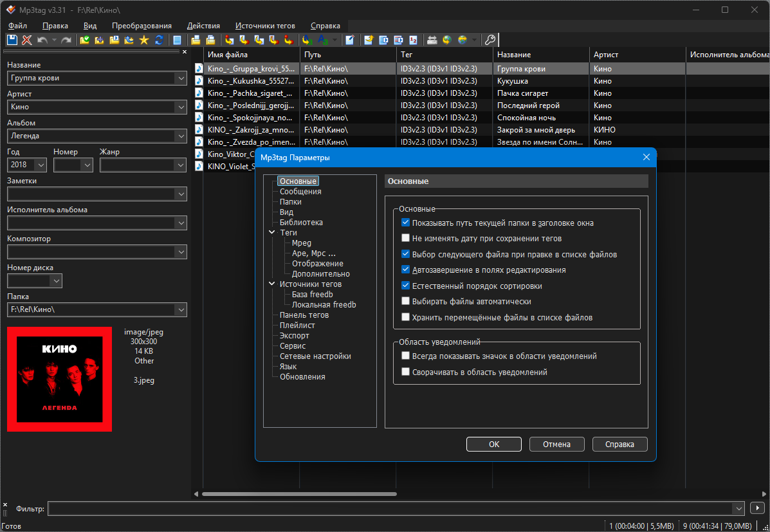Click the first playlist folder icon
Viewport: 770px width, 532px height.
[x=196, y=40]
